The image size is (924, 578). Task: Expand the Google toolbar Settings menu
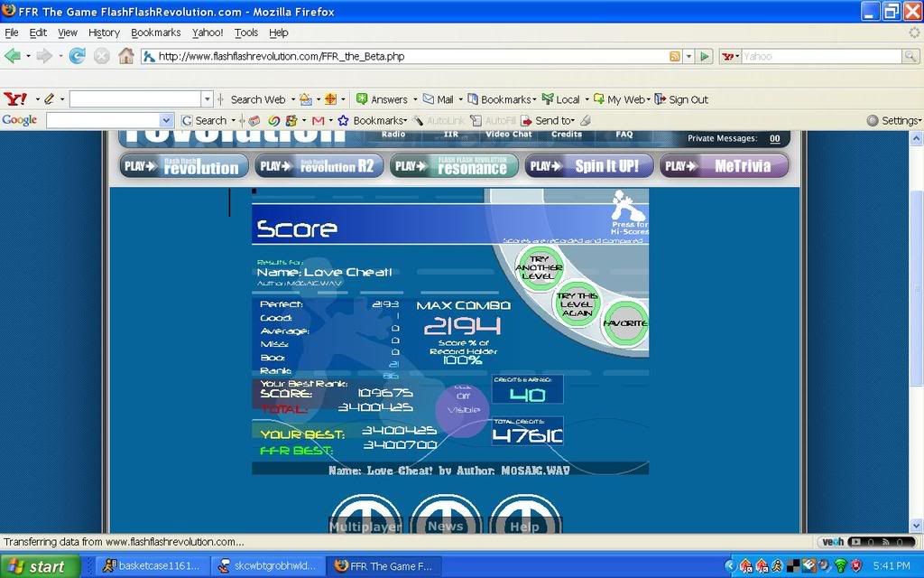(x=893, y=120)
